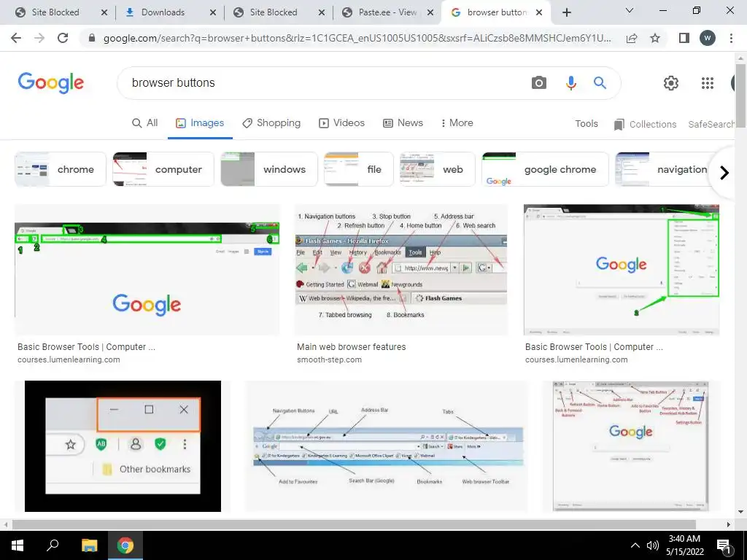Select the News results tab
Image resolution: width=747 pixels, height=560 pixels.
[x=403, y=122]
